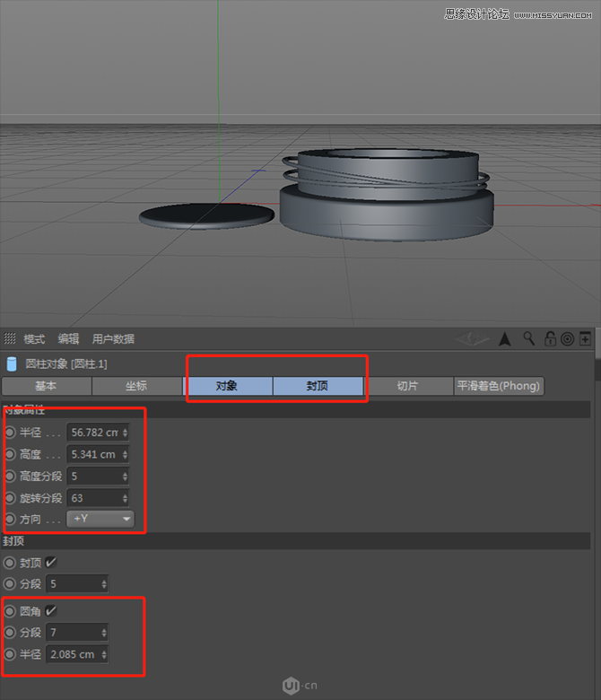This screenshot has height=700, width=601.
Task: Switch to the 切片 tab
Action: pyautogui.click(x=407, y=386)
